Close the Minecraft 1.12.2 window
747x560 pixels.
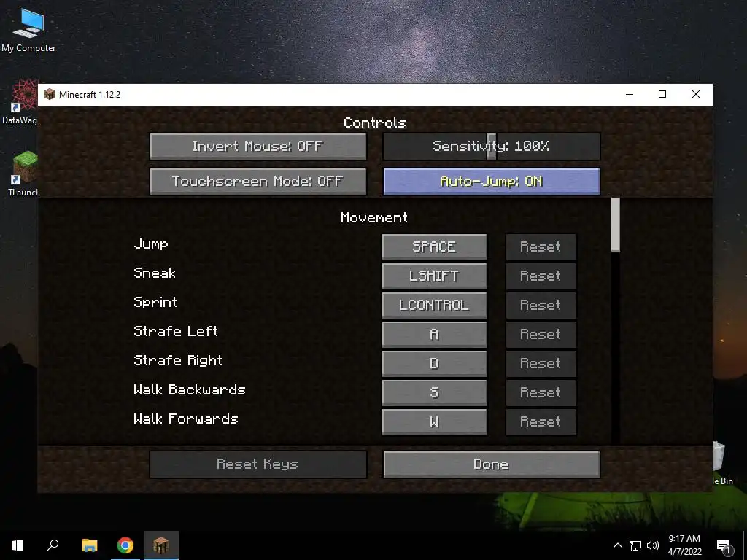695,94
